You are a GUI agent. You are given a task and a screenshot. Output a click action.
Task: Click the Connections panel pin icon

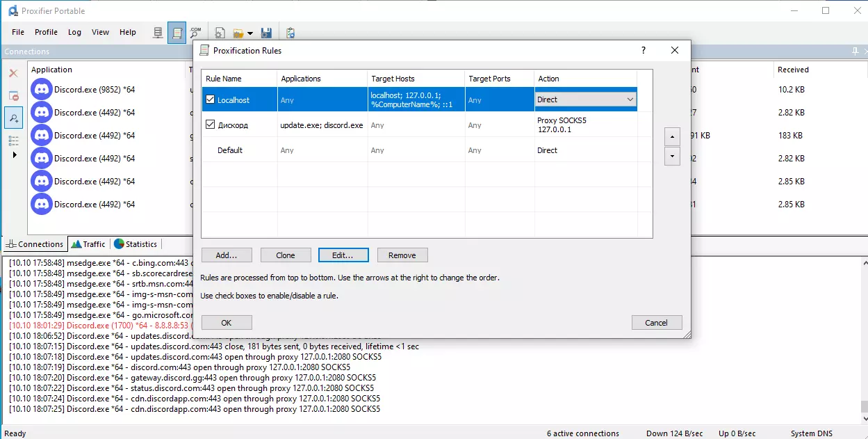[855, 51]
